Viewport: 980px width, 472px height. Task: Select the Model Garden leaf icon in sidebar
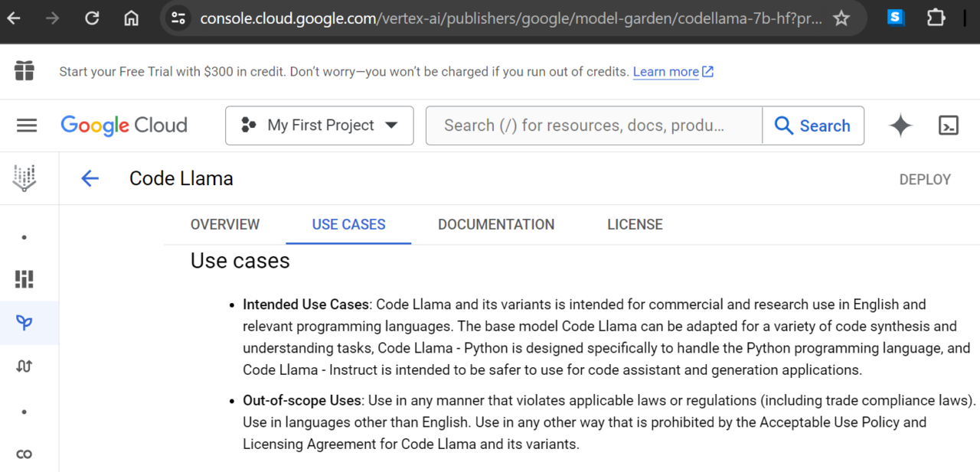coord(24,322)
